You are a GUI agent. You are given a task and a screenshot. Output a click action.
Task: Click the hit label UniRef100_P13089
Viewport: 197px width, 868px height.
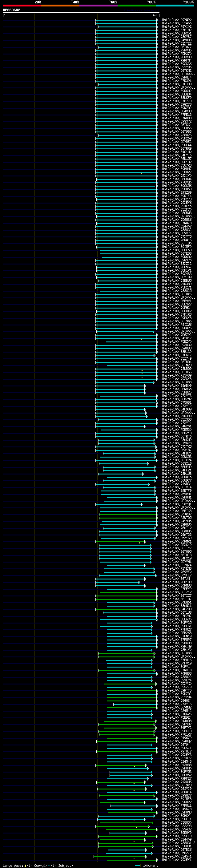(x=176, y=375)
